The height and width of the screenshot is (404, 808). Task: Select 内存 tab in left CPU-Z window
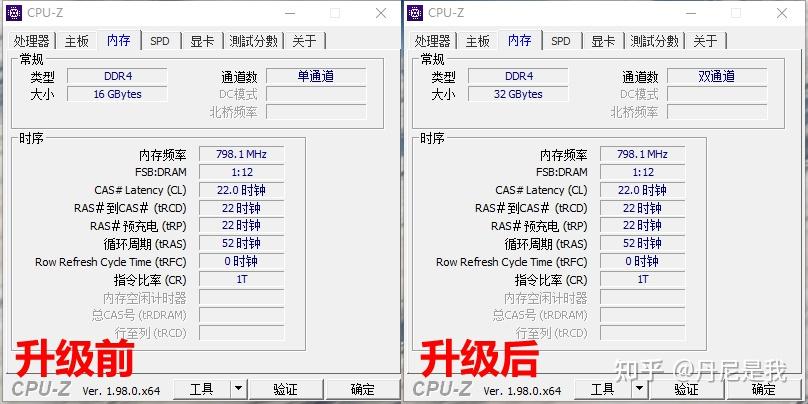pyautogui.click(x=119, y=40)
